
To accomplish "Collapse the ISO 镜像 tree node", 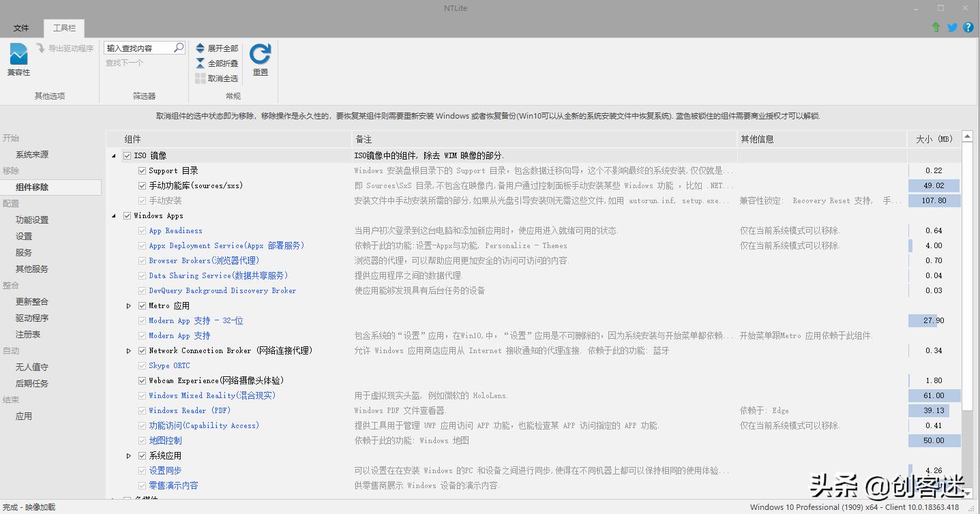I will 113,155.
